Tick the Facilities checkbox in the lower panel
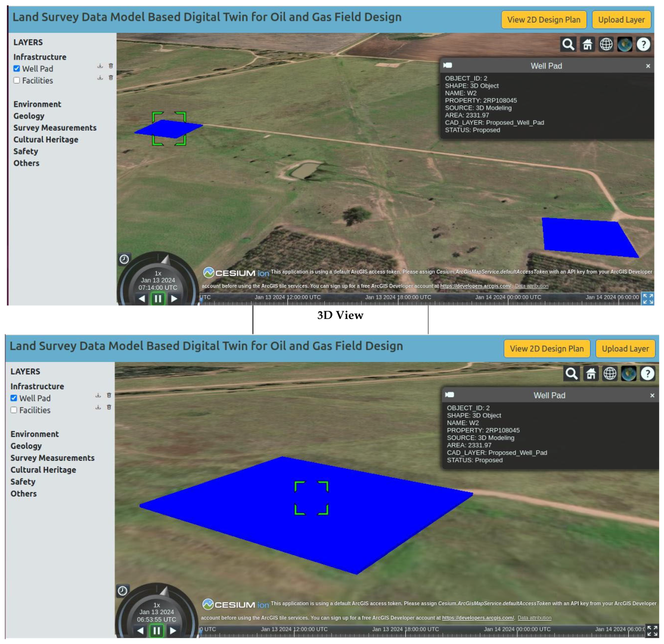The height and width of the screenshot is (644, 664). coord(14,410)
